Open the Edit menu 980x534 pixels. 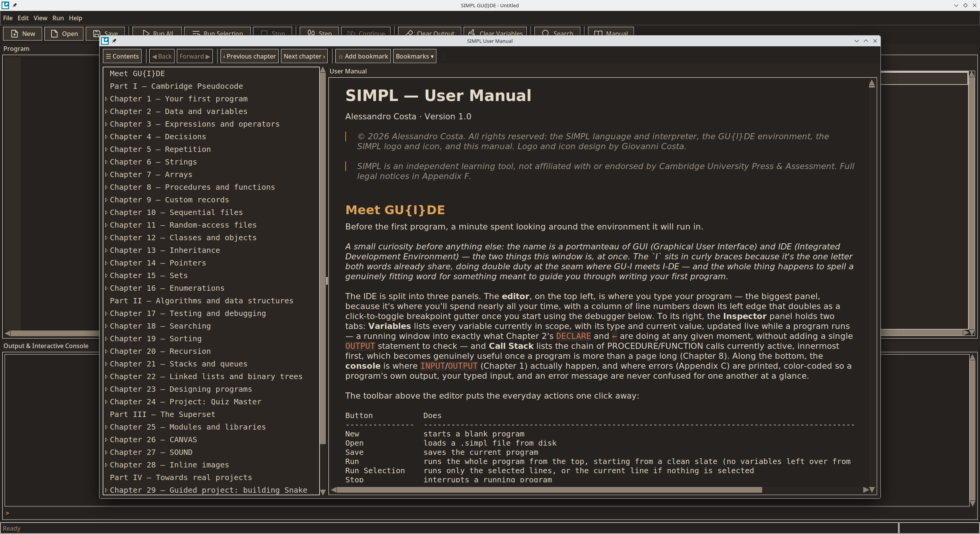23,18
